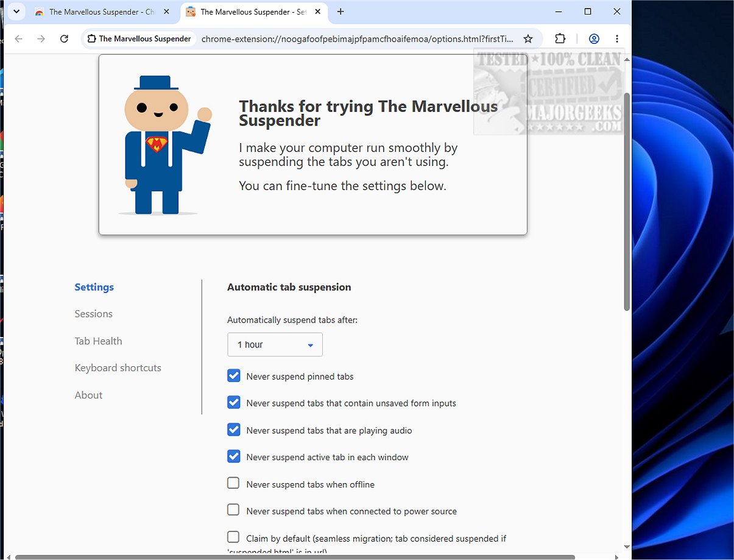Open the About sidebar section

pos(89,395)
